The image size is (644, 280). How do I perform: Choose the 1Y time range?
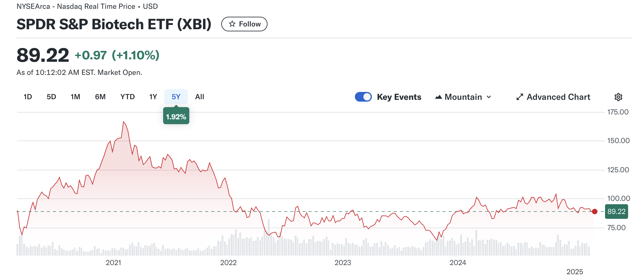tap(153, 97)
